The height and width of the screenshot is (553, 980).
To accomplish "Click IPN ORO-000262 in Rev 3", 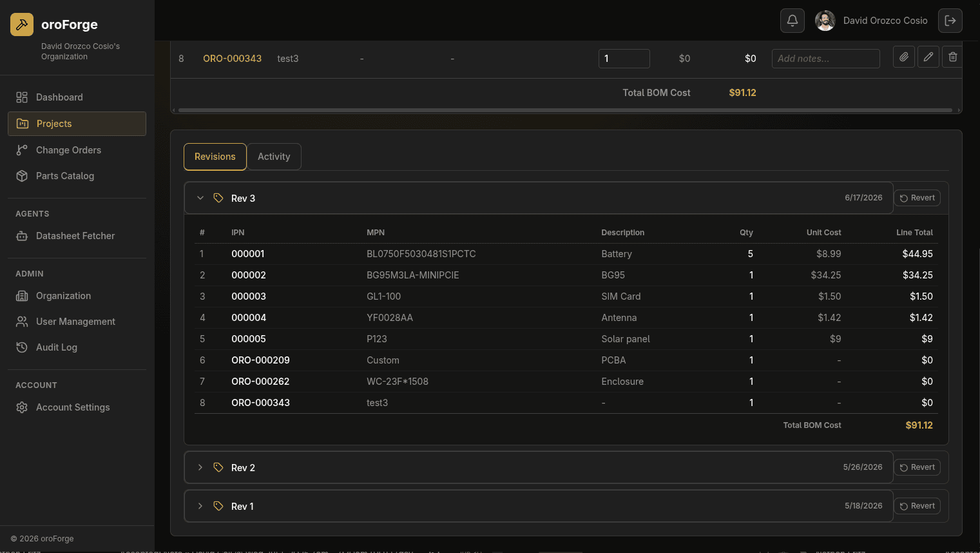I will [260, 382].
